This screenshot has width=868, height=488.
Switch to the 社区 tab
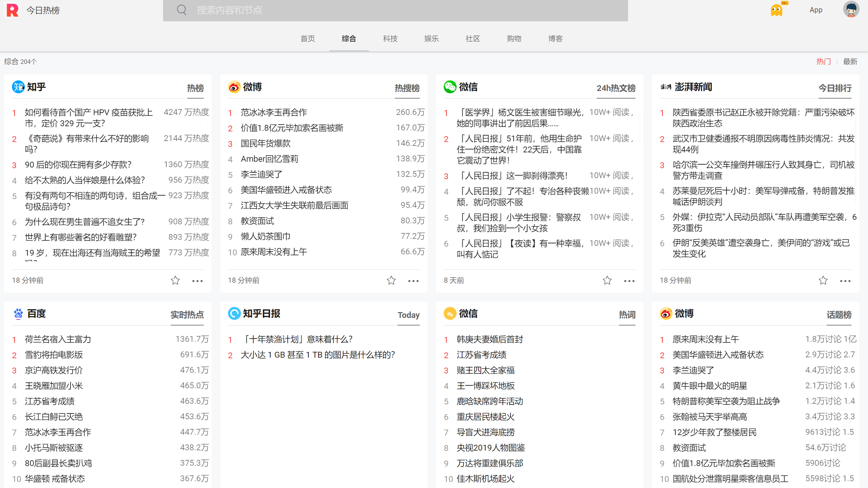(473, 39)
